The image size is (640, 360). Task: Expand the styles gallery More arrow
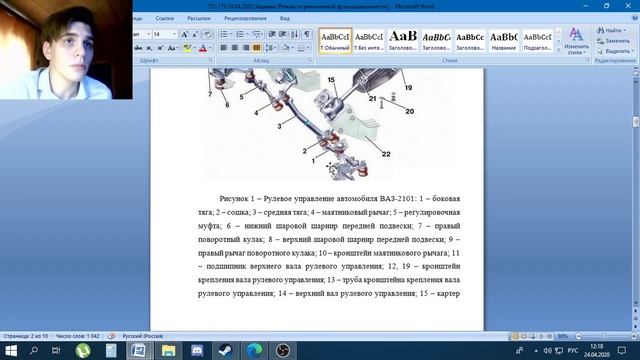(558, 50)
